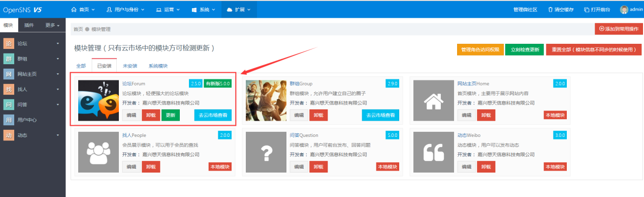
Task: Click the 有新版5.0.0 badge on Forum
Action: (x=218, y=83)
